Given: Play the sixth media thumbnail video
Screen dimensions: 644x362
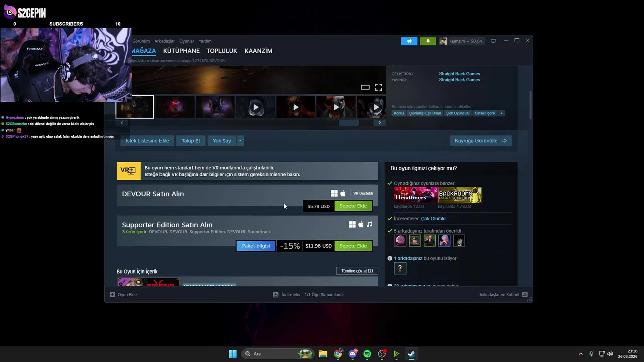Looking at the screenshot, I should click(336, 107).
